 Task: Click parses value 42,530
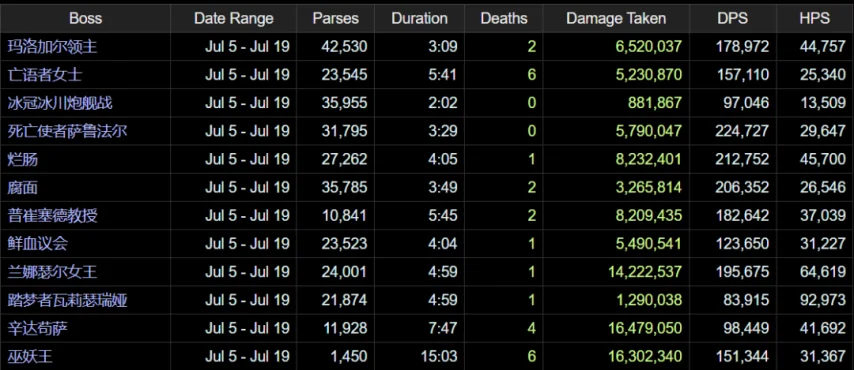tap(344, 47)
